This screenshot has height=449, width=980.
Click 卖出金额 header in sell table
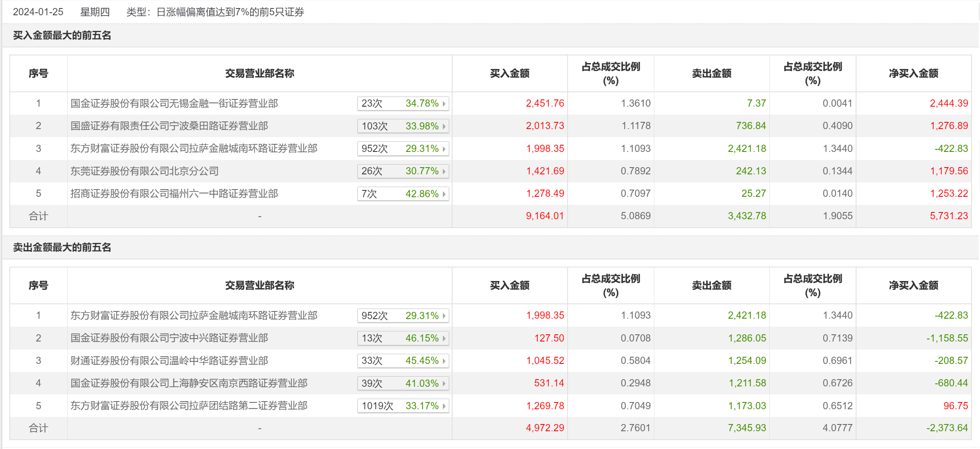pyautogui.click(x=712, y=286)
